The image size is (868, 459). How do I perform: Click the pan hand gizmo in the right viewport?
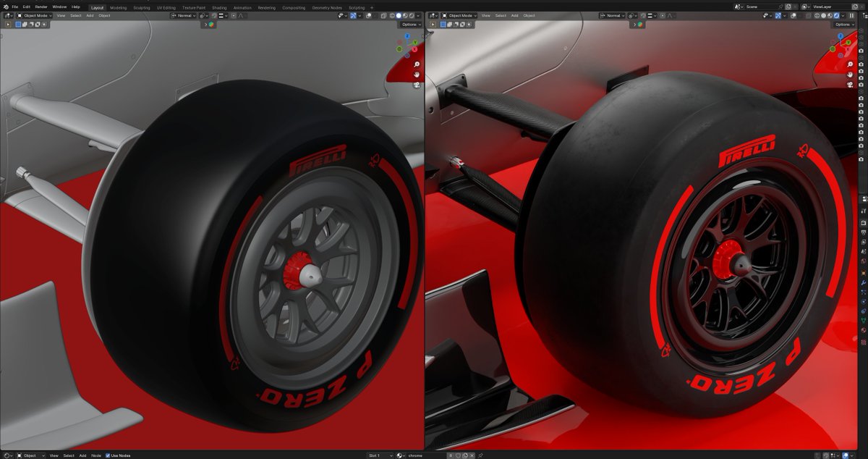851,75
